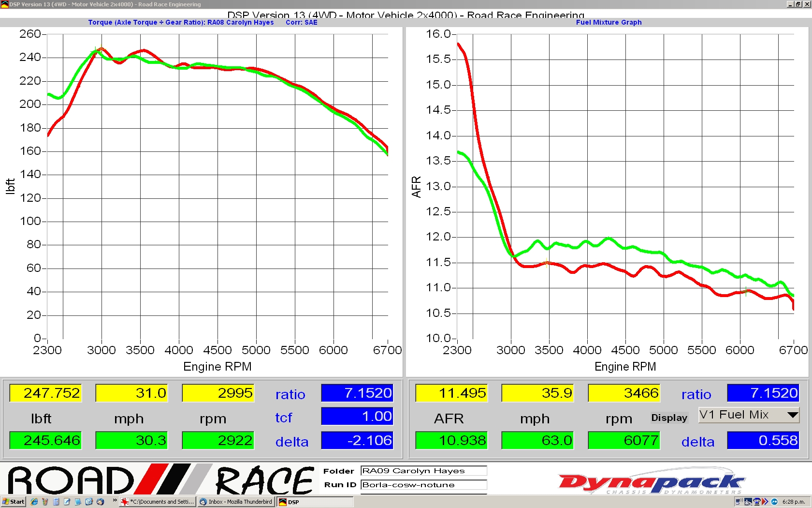The image size is (812, 508).
Task: Launch Internet Explorer from Quick Launch
Action: pyautogui.click(x=34, y=502)
